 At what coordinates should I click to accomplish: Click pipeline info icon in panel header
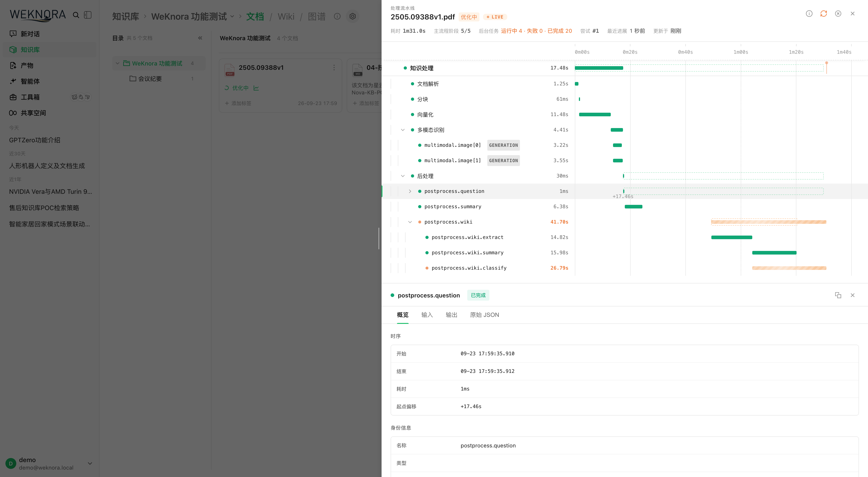[809, 14]
